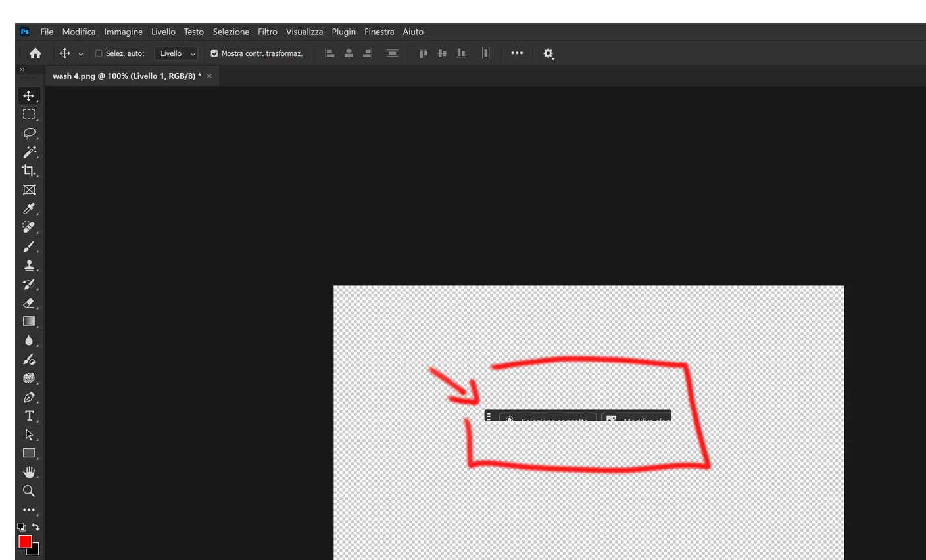The width and height of the screenshot is (926, 560).
Task: Select the Magic Wand tool
Action: point(29,152)
